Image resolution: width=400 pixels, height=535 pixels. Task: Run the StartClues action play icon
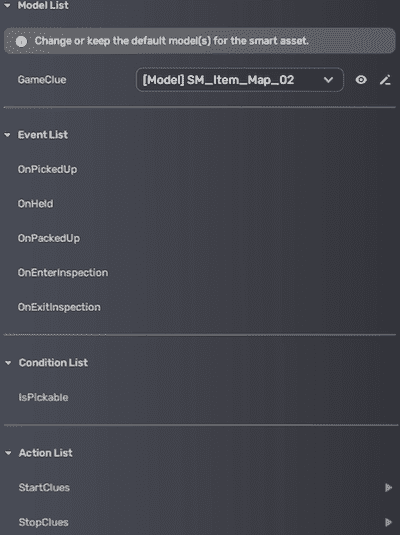pos(388,487)
